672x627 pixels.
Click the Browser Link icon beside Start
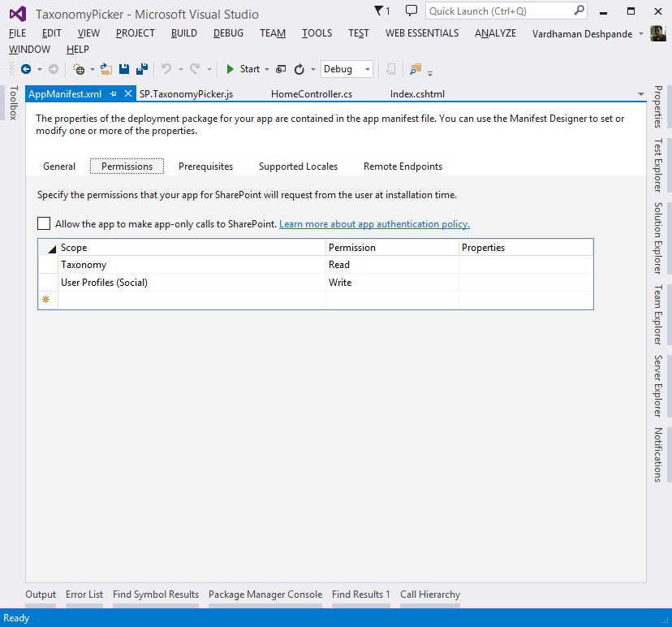point(281,69)
